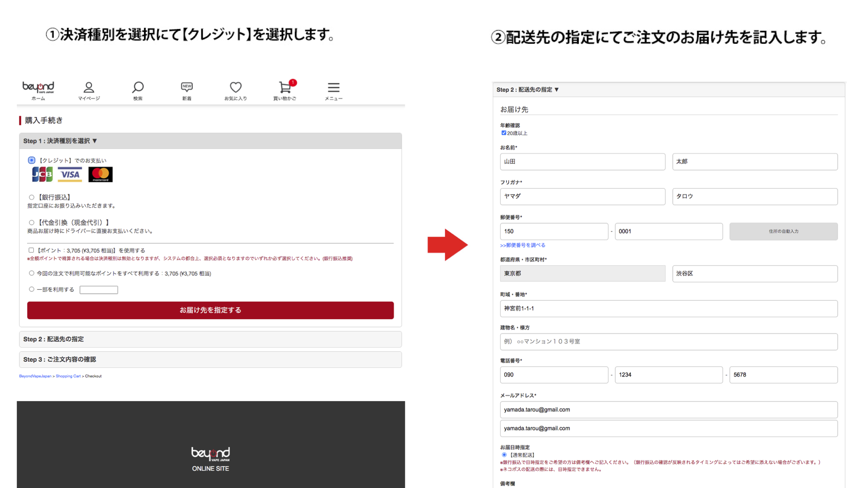
Task: Click the search magnifier icon
Action: 138,88
